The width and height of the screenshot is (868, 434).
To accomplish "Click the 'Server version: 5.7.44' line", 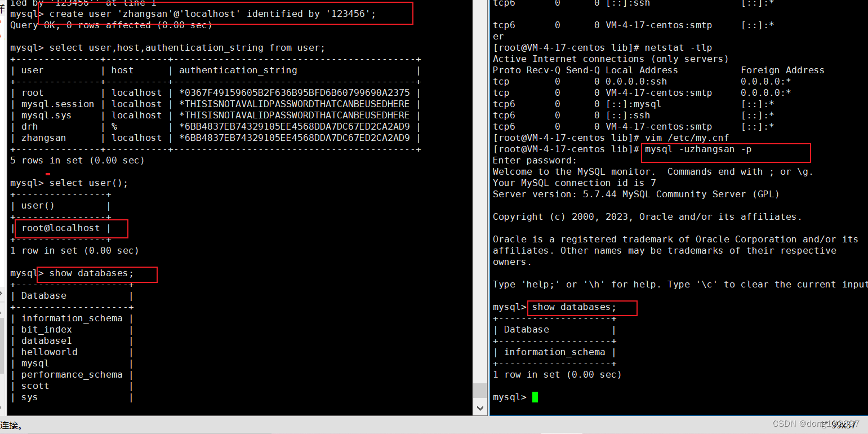I will [636, 194].
